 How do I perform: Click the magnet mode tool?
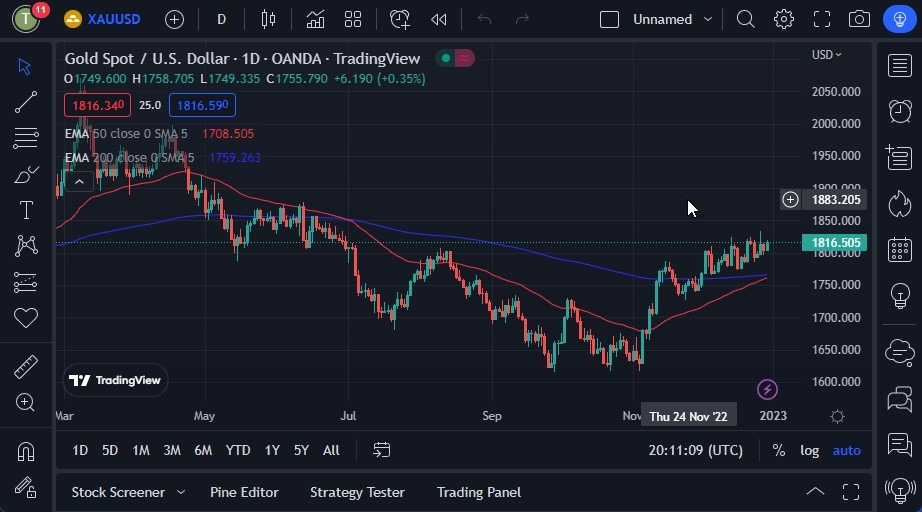pyautogui.click(x=26, y=451)
